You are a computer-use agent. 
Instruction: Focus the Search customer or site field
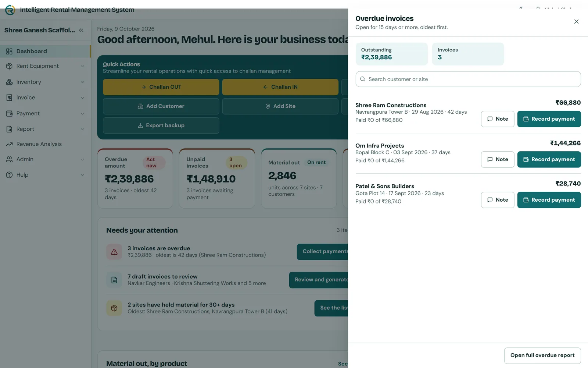click(468, 79)
